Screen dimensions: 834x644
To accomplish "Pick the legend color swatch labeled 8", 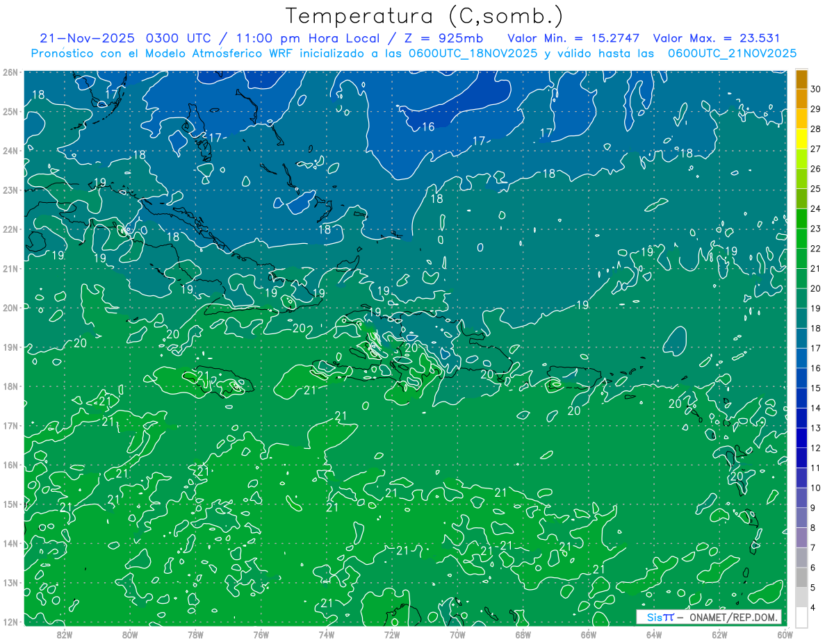I will click(x=801, y=518).
